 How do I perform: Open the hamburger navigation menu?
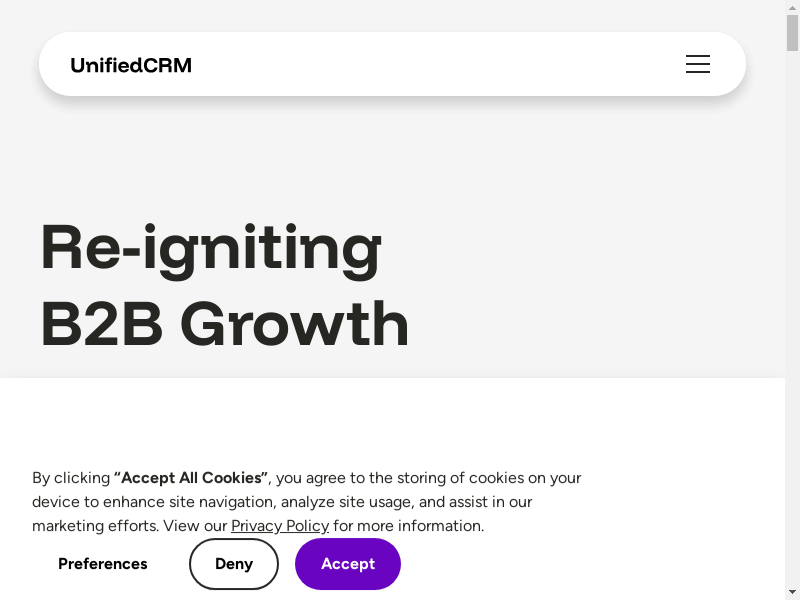coord(697,64)
